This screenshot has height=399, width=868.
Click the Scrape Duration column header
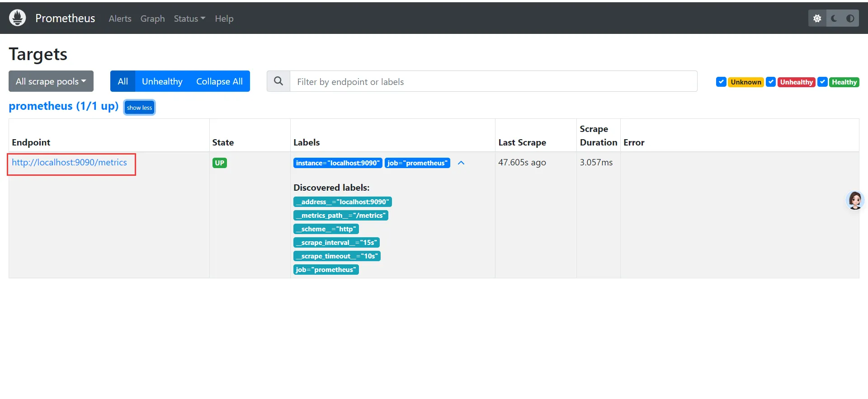[599, 136]
